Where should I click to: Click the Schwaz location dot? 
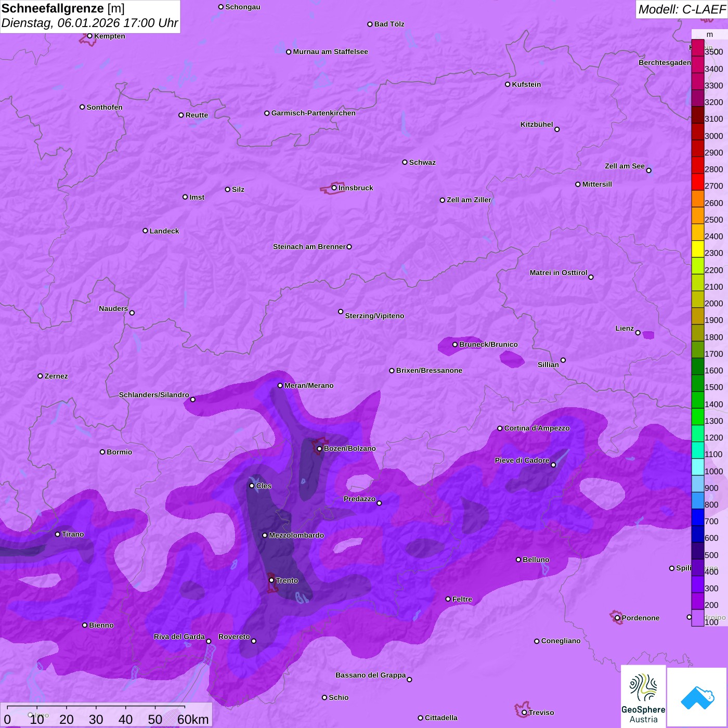tap(405, 162)
